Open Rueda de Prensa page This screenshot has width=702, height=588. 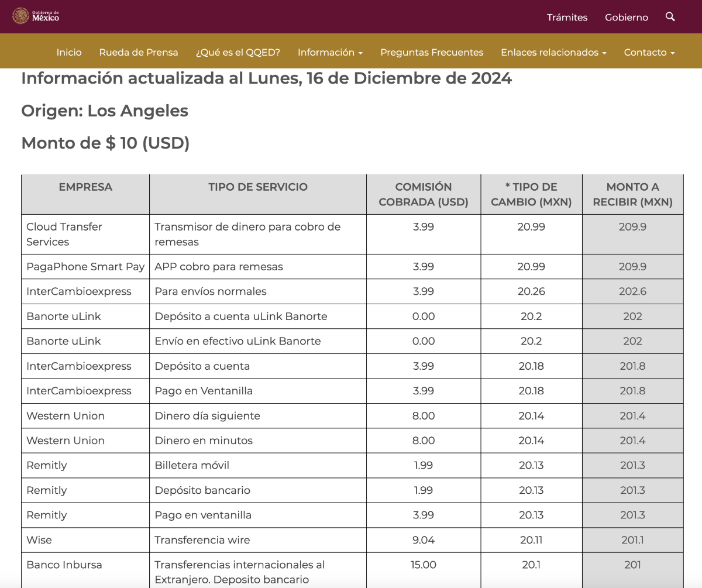pyautogui.click(x=139, y=52)
